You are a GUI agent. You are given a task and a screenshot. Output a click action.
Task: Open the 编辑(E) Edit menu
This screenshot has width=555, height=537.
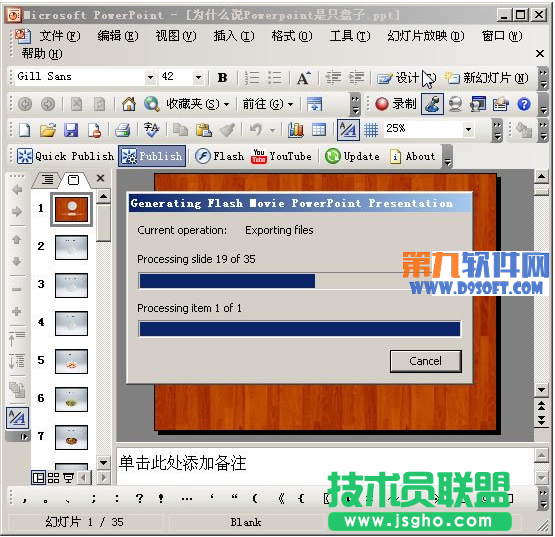coord(118,36)
